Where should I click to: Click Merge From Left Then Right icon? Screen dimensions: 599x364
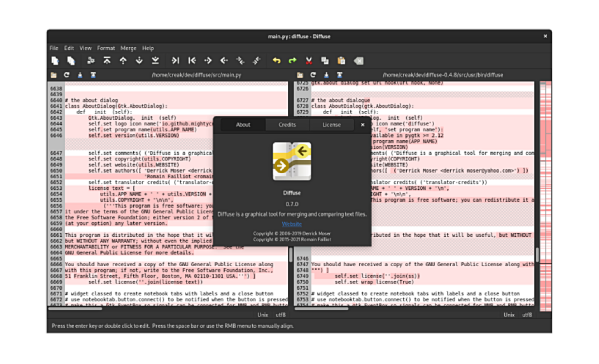coord(240,61)
